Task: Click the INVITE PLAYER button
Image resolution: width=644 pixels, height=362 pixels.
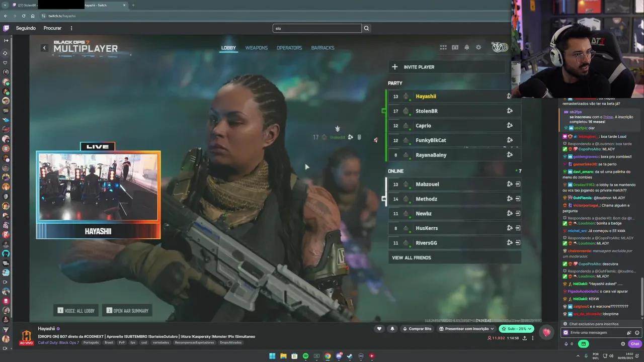Action: click(x=447, y=67)
